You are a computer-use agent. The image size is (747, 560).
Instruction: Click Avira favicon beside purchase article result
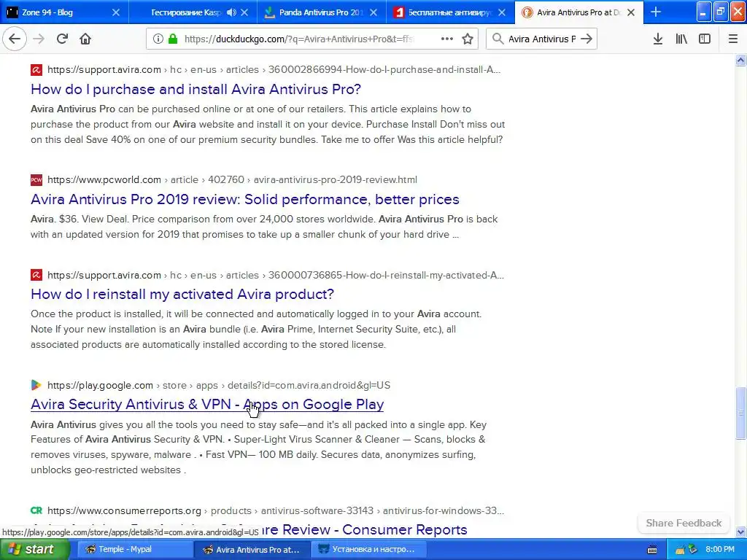pyautogui.click(x=36, y=69)
